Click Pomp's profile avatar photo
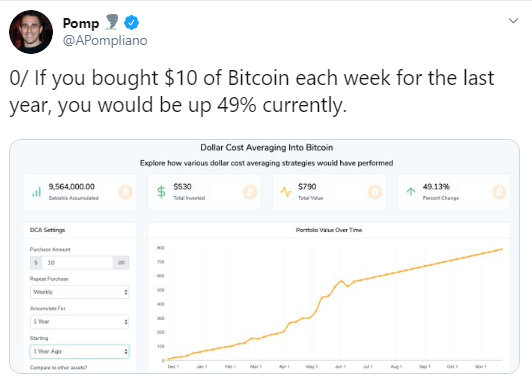The image size is (532, 388). pos(31,32)
